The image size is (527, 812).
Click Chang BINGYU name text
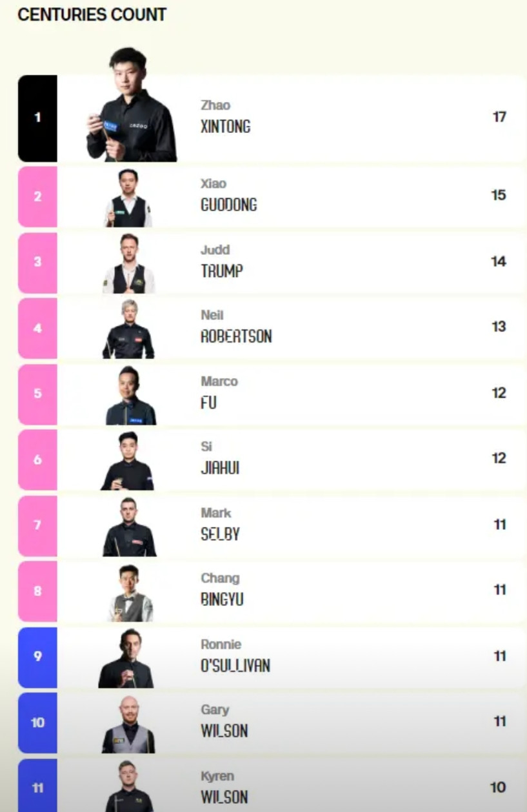pos(222,589)
